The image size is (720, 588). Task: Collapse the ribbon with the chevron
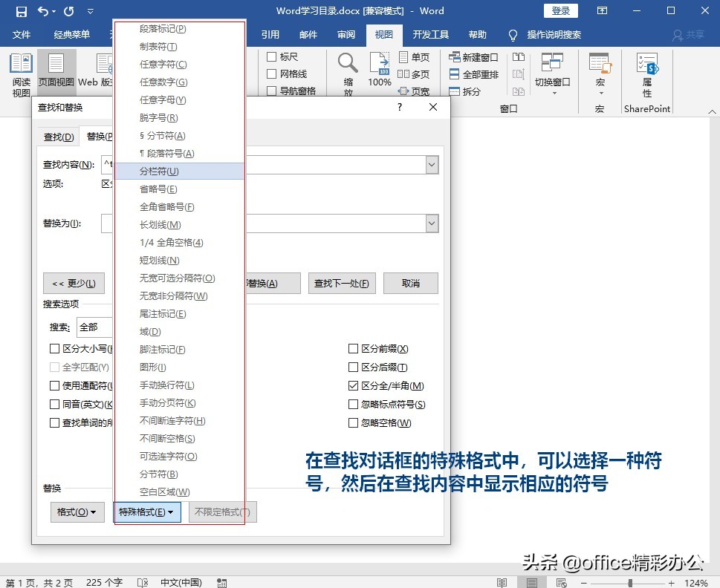pyautogui.click(x=712, y=111)
